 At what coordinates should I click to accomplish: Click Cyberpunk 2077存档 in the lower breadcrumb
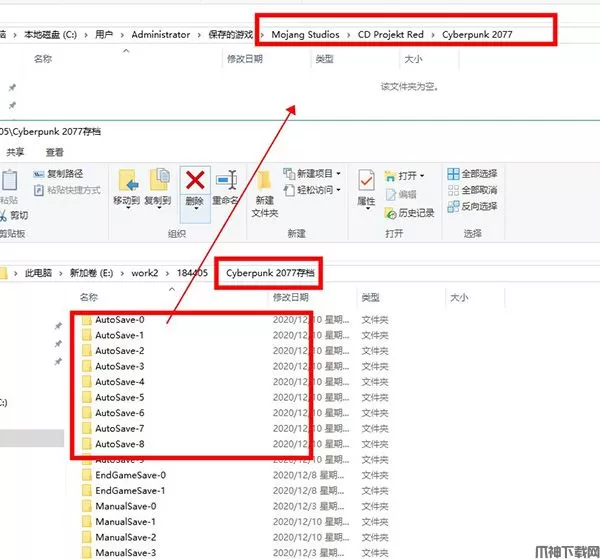[270, 273]
